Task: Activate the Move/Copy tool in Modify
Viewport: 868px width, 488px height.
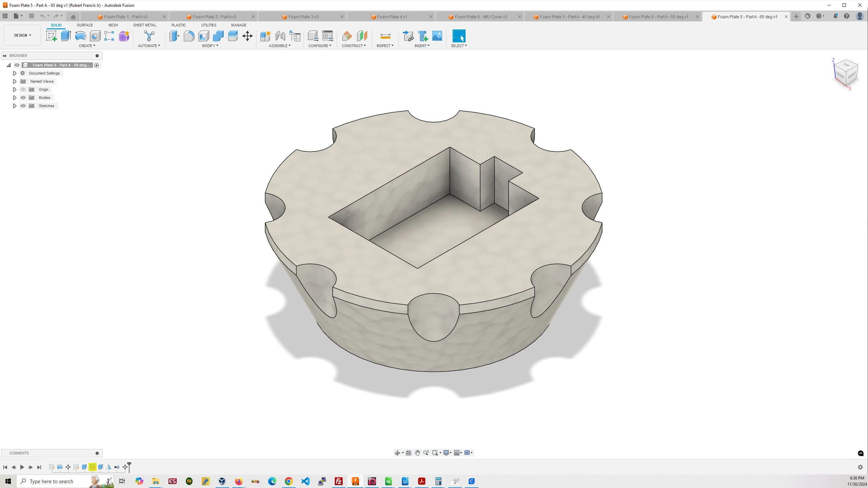Action: coord(248,36)
